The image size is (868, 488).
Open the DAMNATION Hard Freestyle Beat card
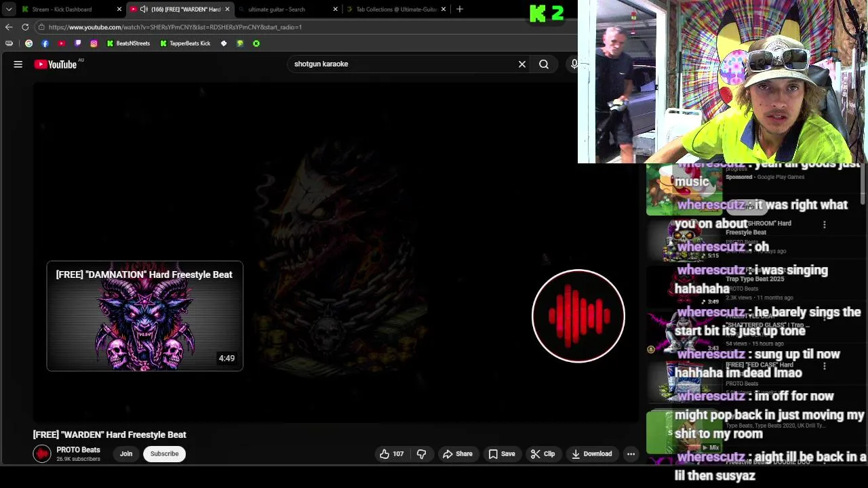click(144, 316)
